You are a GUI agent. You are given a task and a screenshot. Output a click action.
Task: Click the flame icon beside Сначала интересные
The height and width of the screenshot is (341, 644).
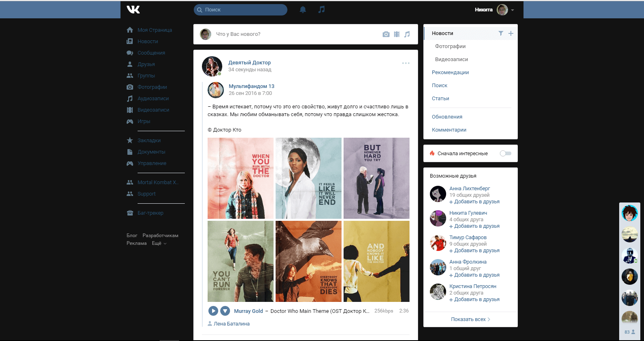[x=432, y=153]
